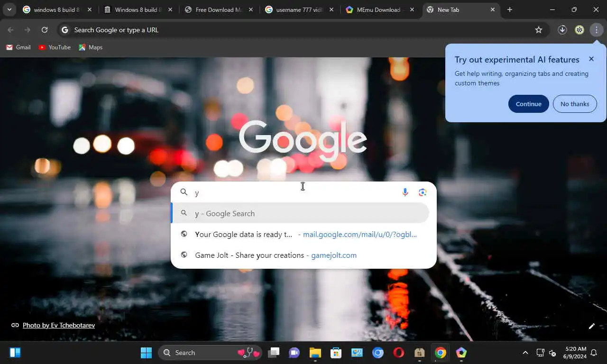
Task: Switch to first 'windows 8 build' Google tab
Action: click(57, 9)
